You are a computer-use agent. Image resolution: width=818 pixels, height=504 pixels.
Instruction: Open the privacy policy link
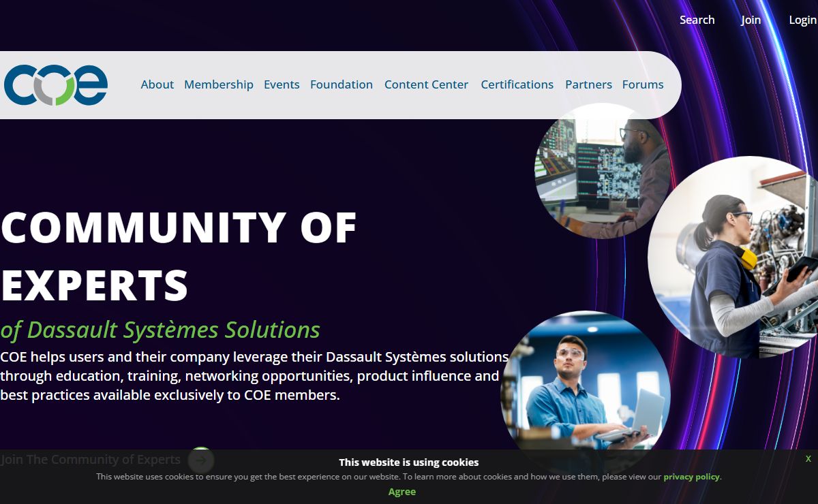[x=691, y=477]
